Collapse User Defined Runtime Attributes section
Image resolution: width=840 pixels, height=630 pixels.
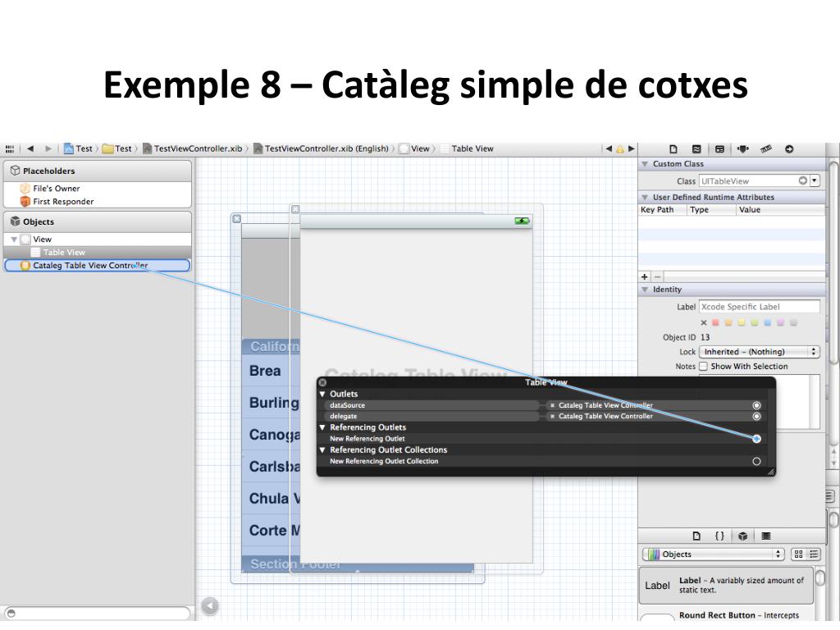[645, 197]
